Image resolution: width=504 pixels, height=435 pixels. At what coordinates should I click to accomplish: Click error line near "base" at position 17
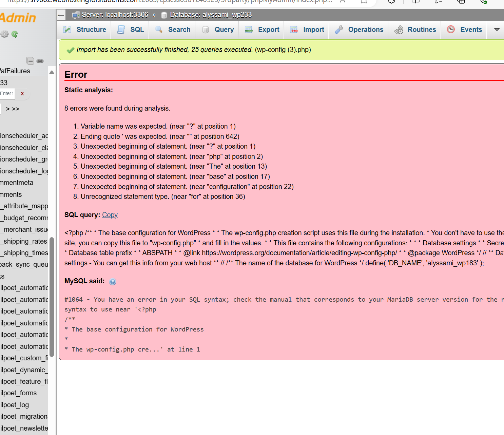[175, 176]
